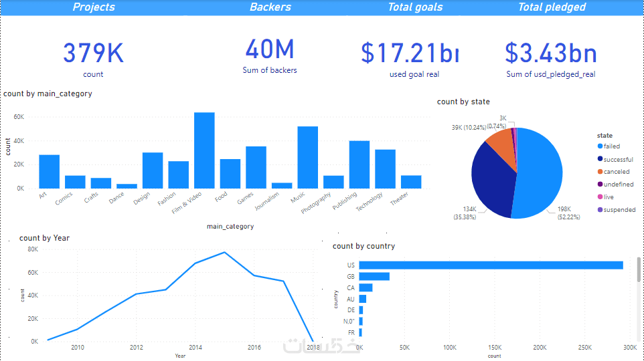Click 'count by country' chart title
Viewport: 644px width, 361px height.
click(364, 246)
